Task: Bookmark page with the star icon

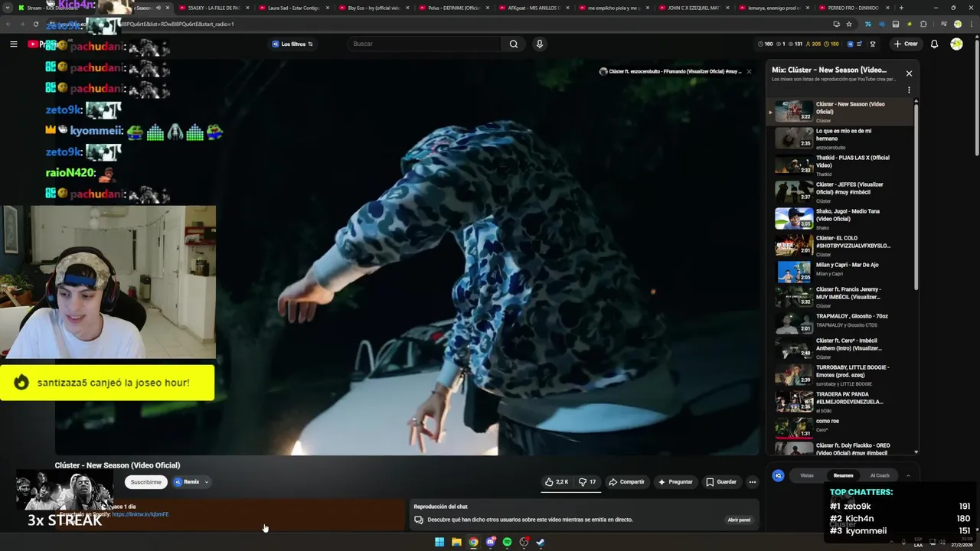Action: pos(848,24)
